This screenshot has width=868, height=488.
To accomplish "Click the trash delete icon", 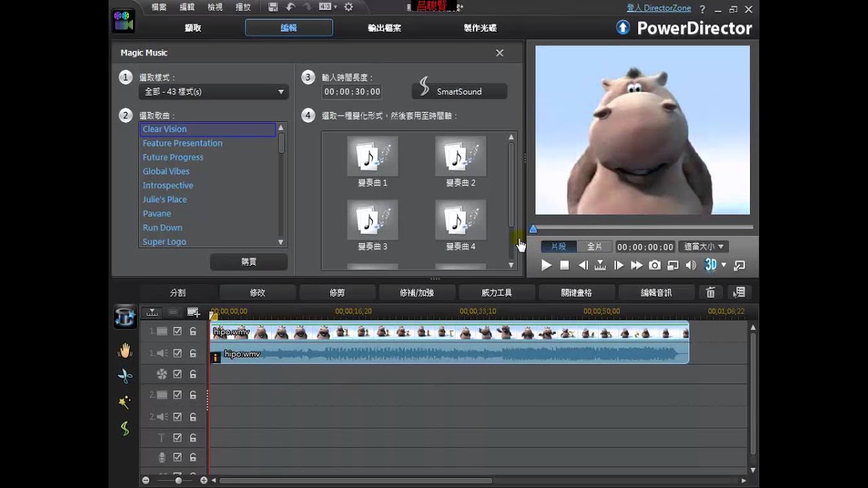I will pos(711,293).
